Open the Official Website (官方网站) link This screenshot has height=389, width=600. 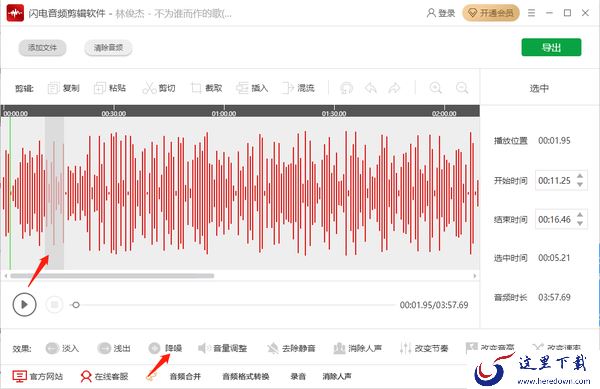pos(38,376)
